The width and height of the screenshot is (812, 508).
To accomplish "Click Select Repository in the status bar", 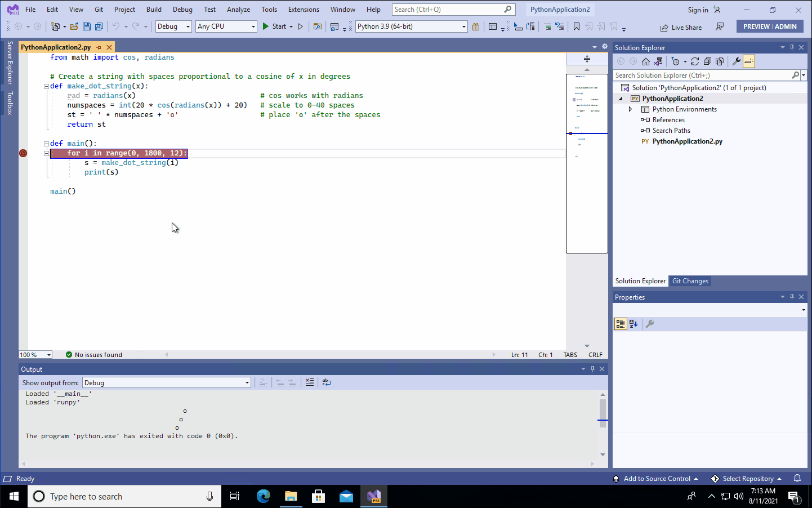I will (x=747, y=479).
